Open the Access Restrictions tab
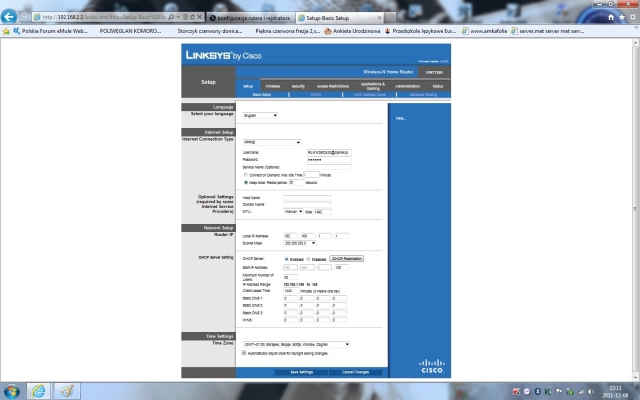640x400 pixels. pos(333,86)
